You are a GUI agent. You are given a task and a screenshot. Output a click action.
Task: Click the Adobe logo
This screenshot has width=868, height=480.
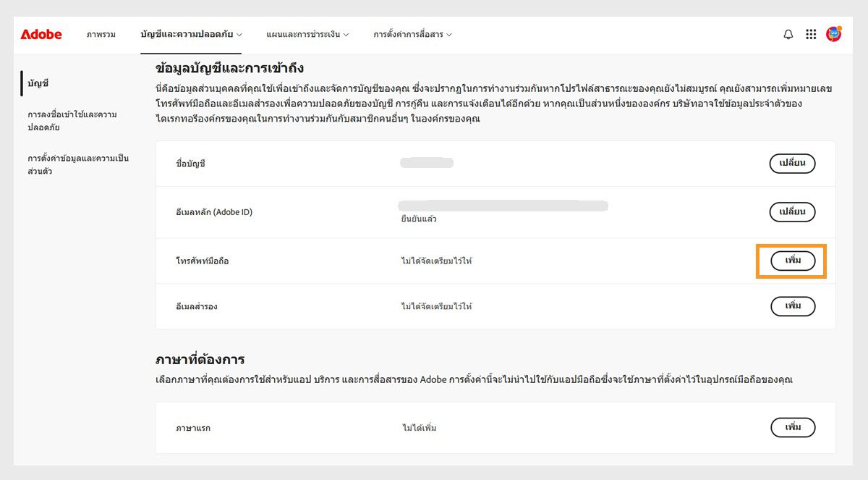[x=41, y=33]
